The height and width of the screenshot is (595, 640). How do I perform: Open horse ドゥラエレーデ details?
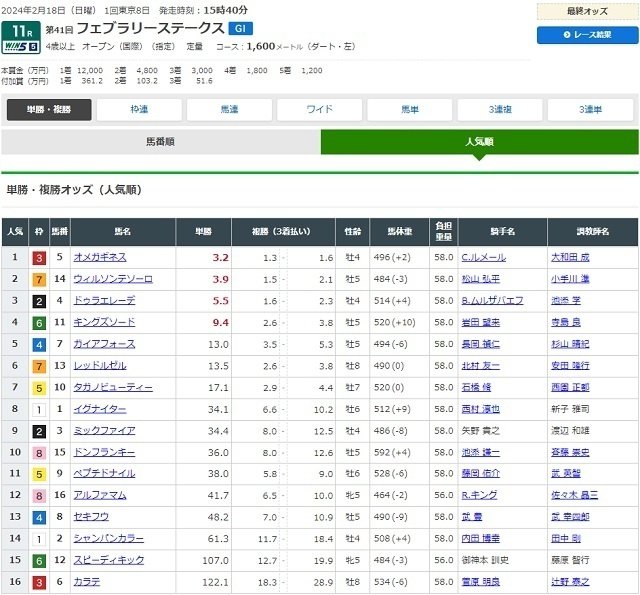pos(104,300)
